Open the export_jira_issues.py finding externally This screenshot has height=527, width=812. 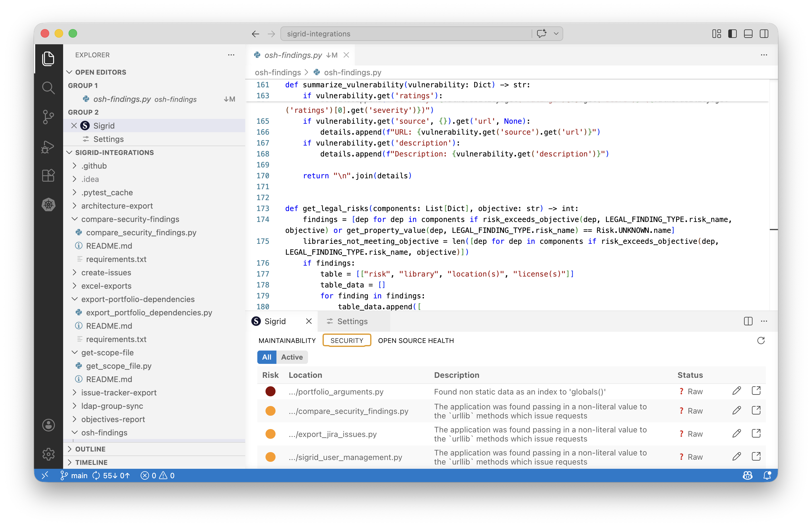[x=756, y=434]
